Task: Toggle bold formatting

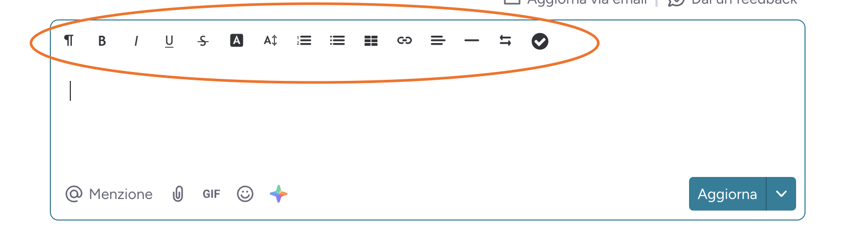Action: point(102,40)
